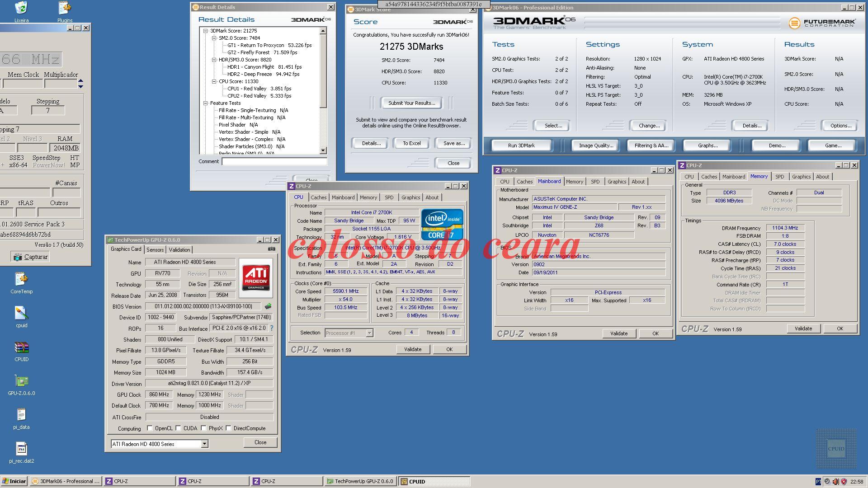Click the Save as button in Score window
Viewport: 868px width, 488px height.
(x=454, y=143)
